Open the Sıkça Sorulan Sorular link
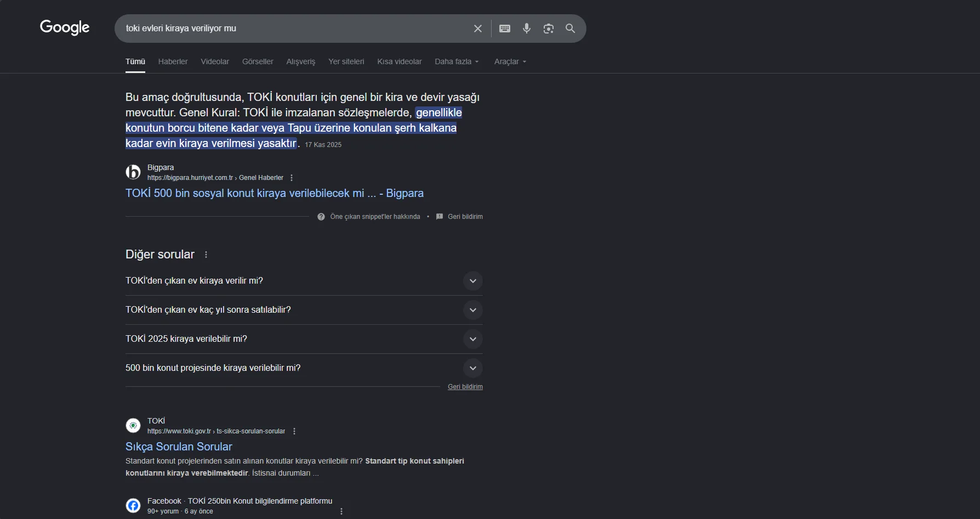980x519 pixels. 179,447
